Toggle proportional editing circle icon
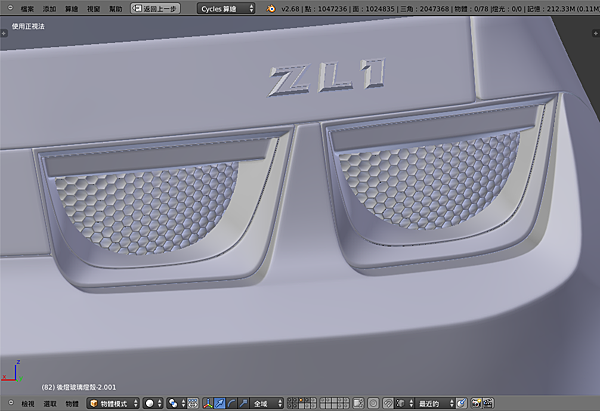The height and width of the screenshot is (411, 600). [x=373, y=403]
